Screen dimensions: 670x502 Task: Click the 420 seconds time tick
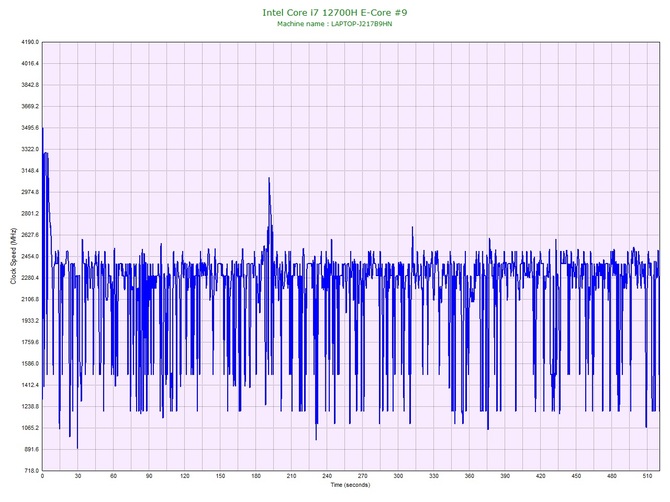pos(541,476)
